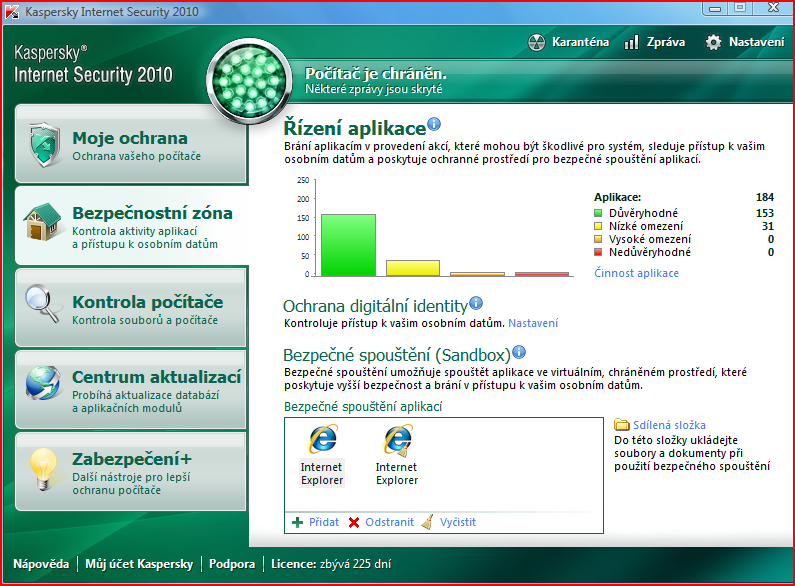
Task: Click the yellow Nízké omezení legend swatch
Action: (598, 226)
